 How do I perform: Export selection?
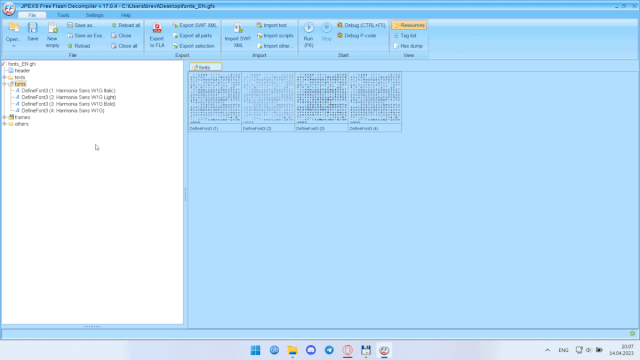point(193,46)
